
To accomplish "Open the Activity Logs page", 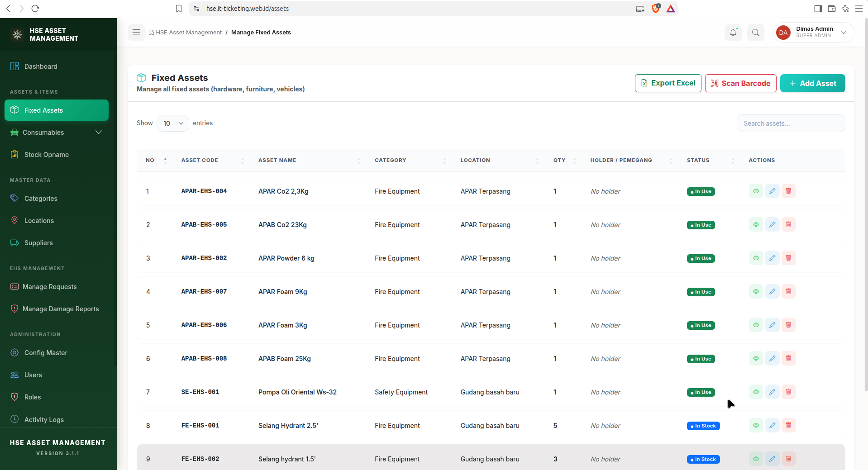I will coord(57,419).
